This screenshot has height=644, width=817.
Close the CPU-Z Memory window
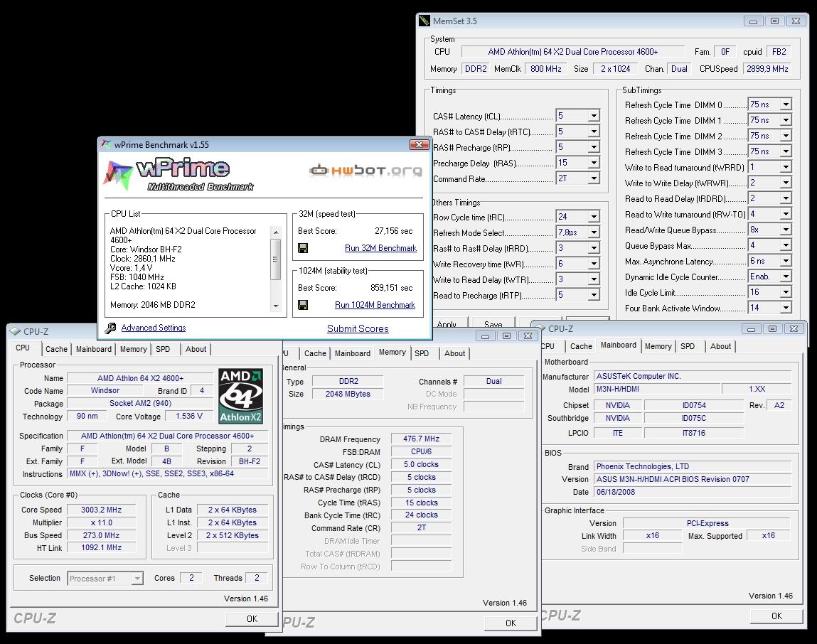(x=528, y=336)
